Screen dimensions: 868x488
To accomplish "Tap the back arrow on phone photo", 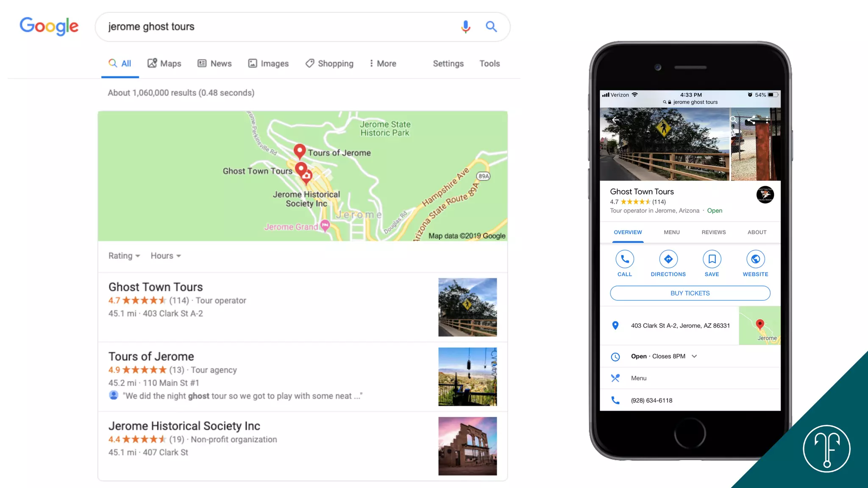I will coord(615,120).
